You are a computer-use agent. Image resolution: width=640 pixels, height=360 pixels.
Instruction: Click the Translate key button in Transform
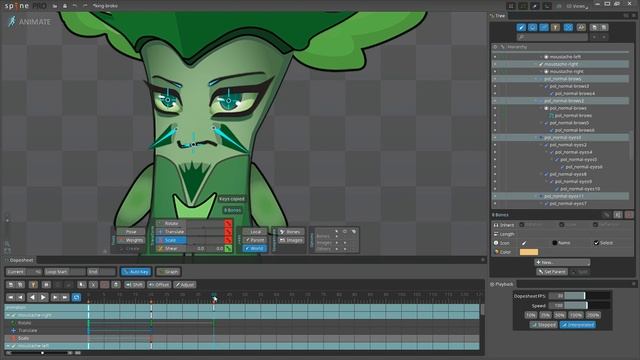coord(228,231)
